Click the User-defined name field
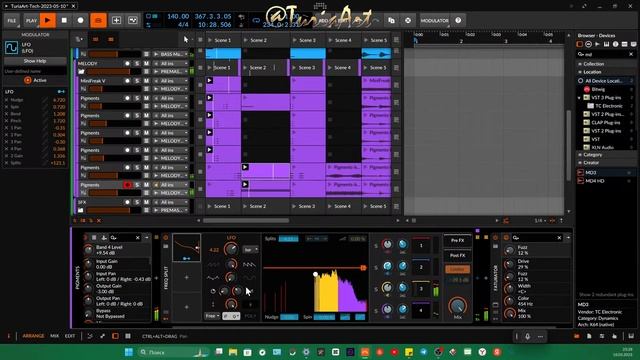Screen dimensions: 640x360 [x=35, y=71]
